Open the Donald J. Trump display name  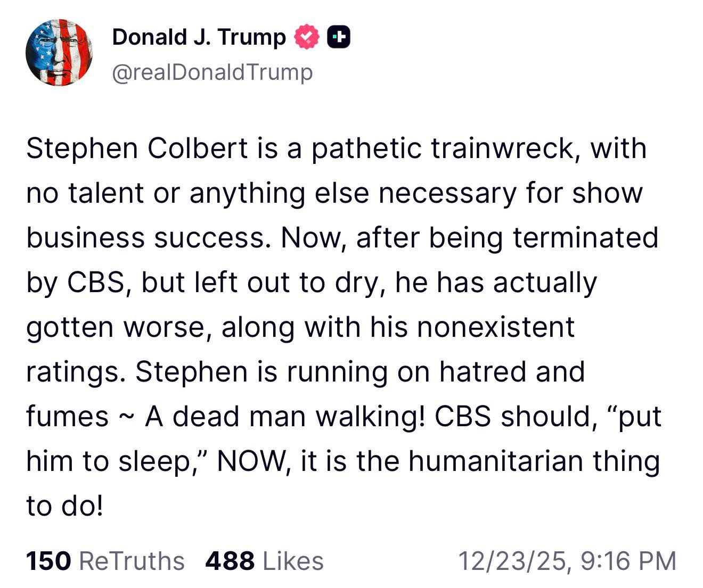pyautogui.click(x=199, y=37)
